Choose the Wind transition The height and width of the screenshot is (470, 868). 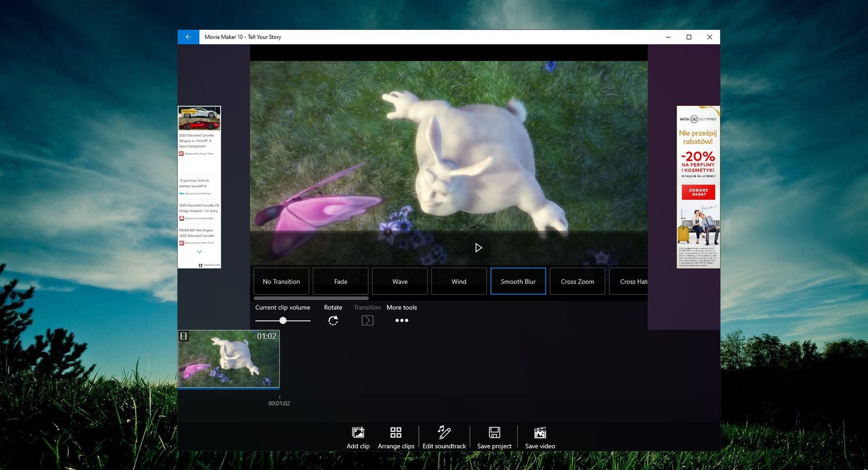[x=459, y=281]
